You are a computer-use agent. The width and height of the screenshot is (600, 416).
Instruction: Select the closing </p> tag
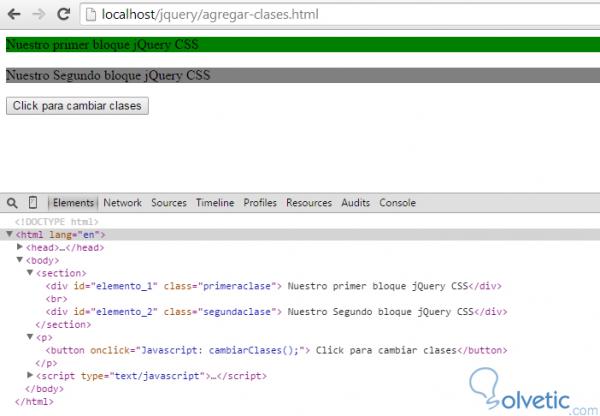coord(46,363)
